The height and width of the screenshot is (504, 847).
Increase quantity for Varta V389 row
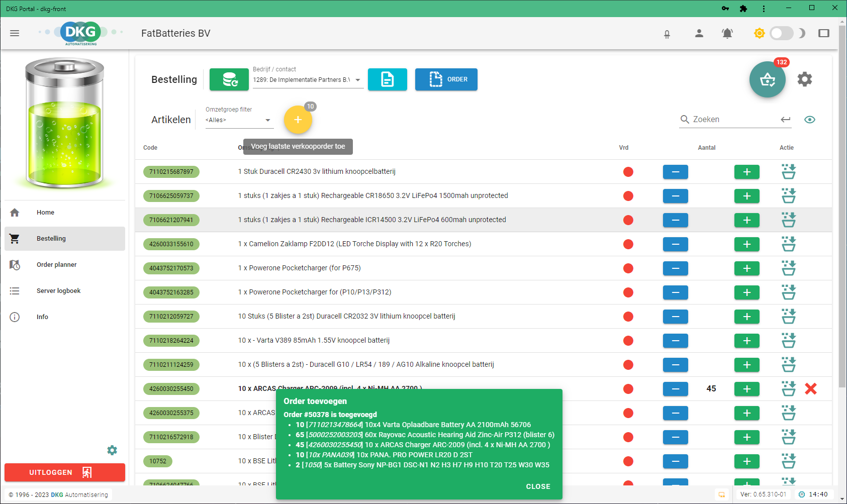(x=747, y=341)
